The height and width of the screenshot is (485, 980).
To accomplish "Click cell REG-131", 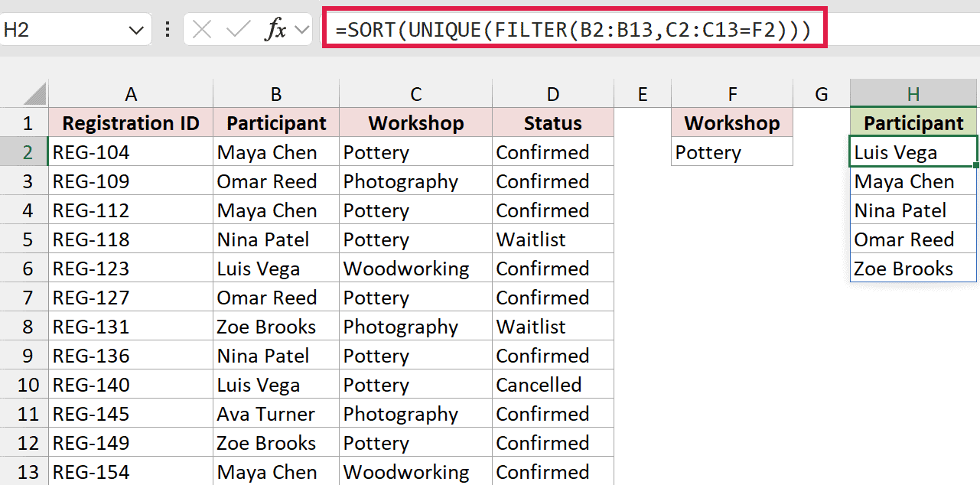I will (131, 327).
